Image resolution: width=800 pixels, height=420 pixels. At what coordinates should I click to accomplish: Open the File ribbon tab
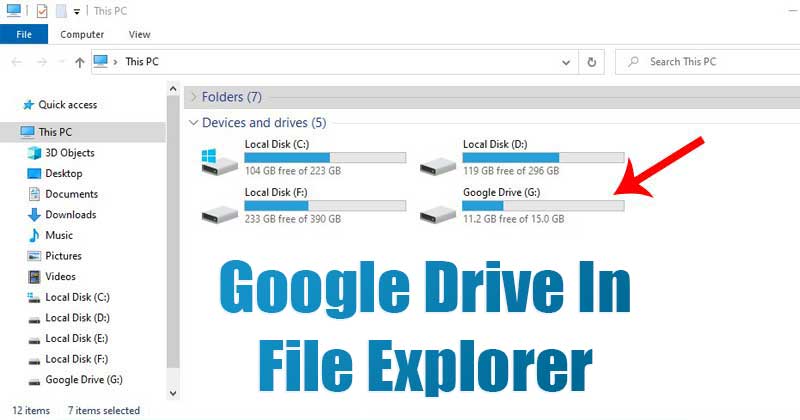tap(24, 34)
